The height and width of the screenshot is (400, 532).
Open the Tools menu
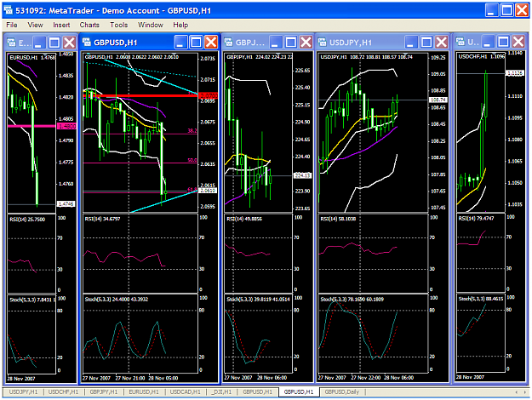pos(119,25)
